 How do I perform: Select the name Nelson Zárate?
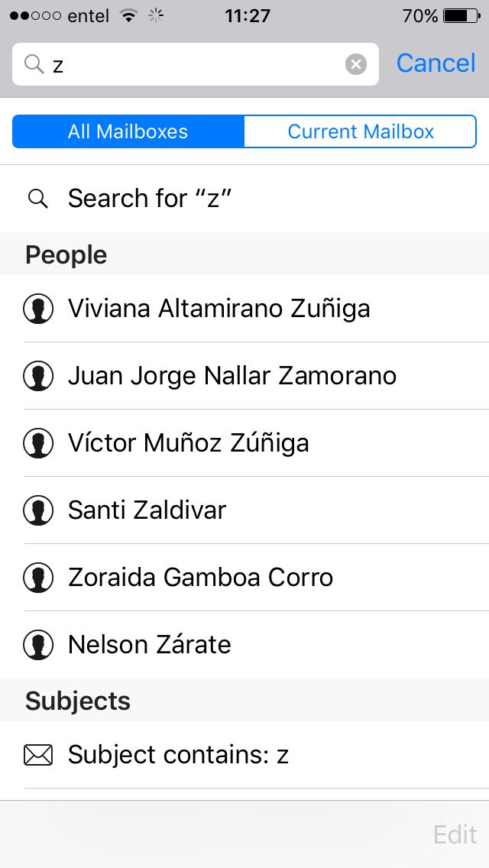(x=150, y=645)
